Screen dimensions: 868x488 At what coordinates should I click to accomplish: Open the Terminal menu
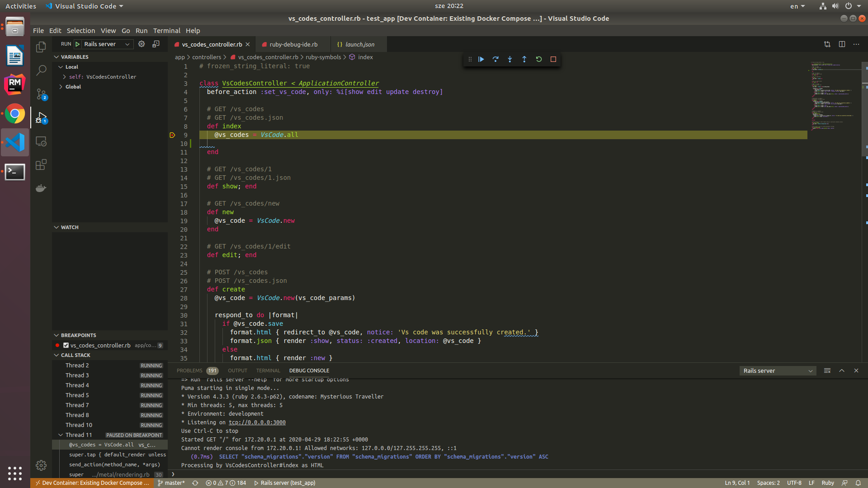(166, 31)
